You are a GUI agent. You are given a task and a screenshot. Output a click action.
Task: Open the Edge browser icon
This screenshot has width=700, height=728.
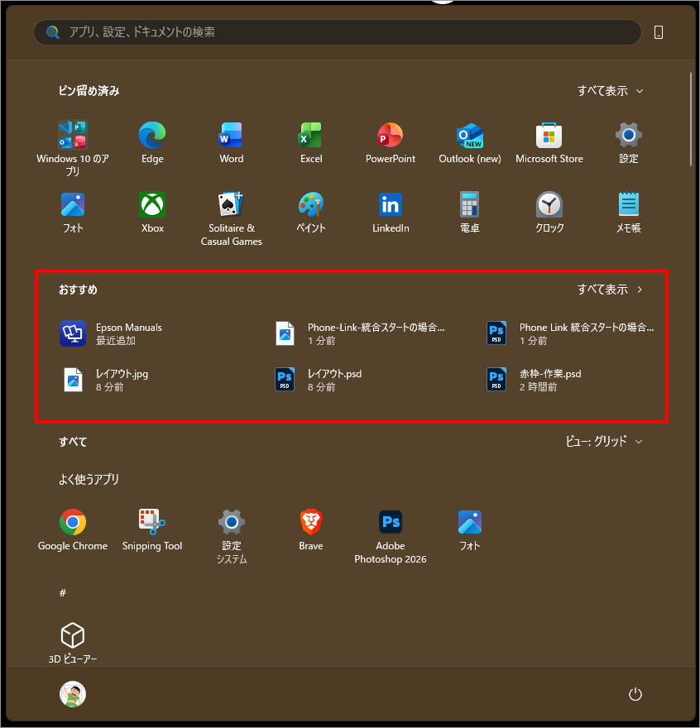pyautogui.click(x=152, y=136)
